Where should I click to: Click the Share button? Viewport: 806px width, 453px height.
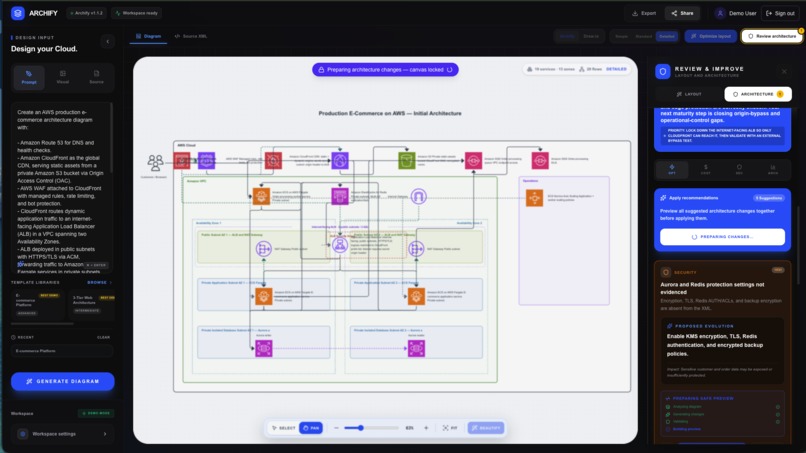click(x=683, y=13)
